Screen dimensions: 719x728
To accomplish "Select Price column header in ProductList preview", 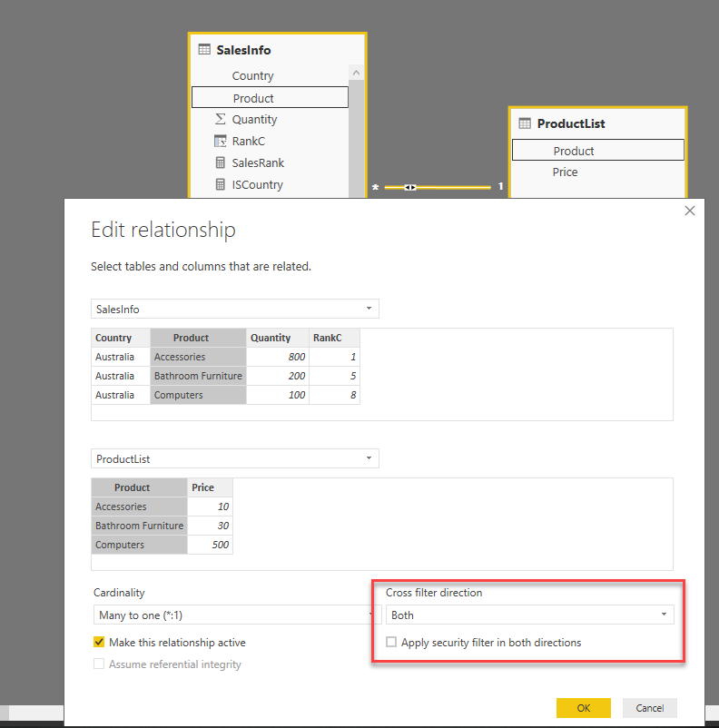I will tap(210, 487).
